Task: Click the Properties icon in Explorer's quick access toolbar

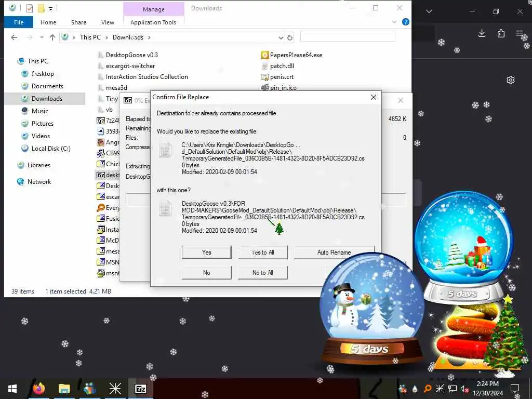Action: click(30, 8)
